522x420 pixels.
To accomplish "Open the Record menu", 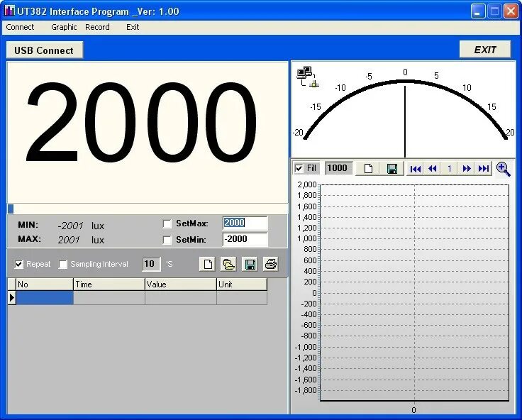I will [x=97, y=27].
